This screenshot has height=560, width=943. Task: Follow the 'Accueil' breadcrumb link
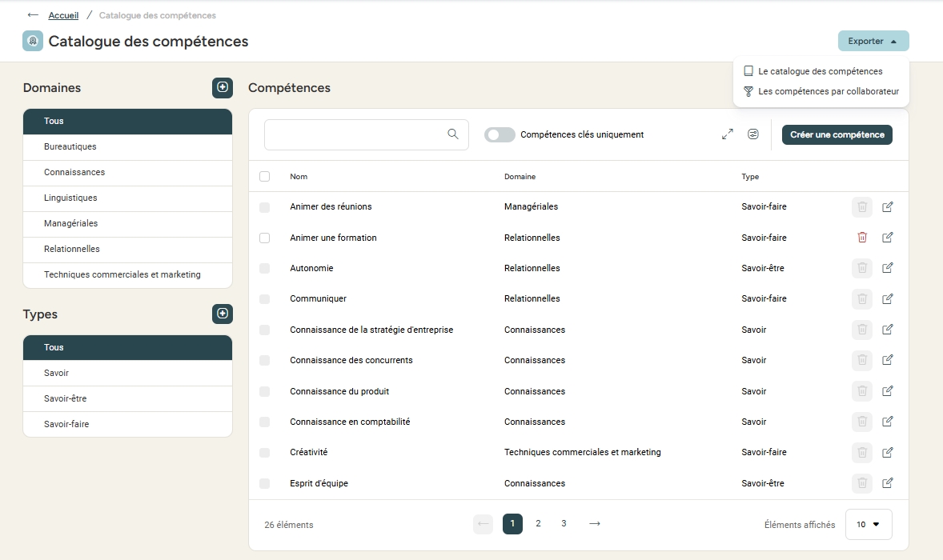pos(63,15)
